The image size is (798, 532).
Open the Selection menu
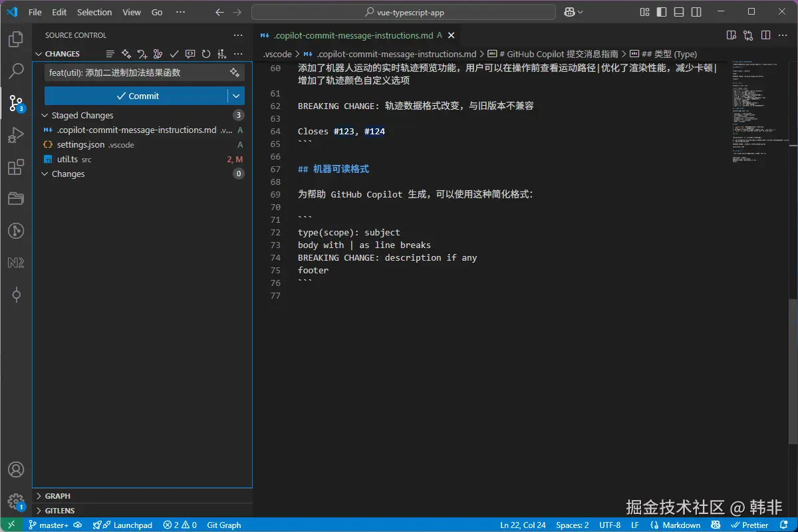[x=94, y=12]
